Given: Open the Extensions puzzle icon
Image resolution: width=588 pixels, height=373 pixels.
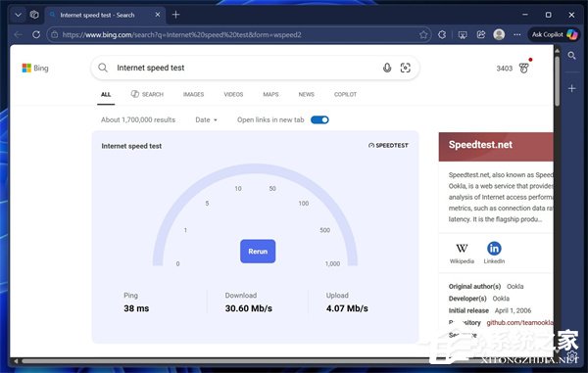Looking at the screenshot, I should (x=442, y=35).
